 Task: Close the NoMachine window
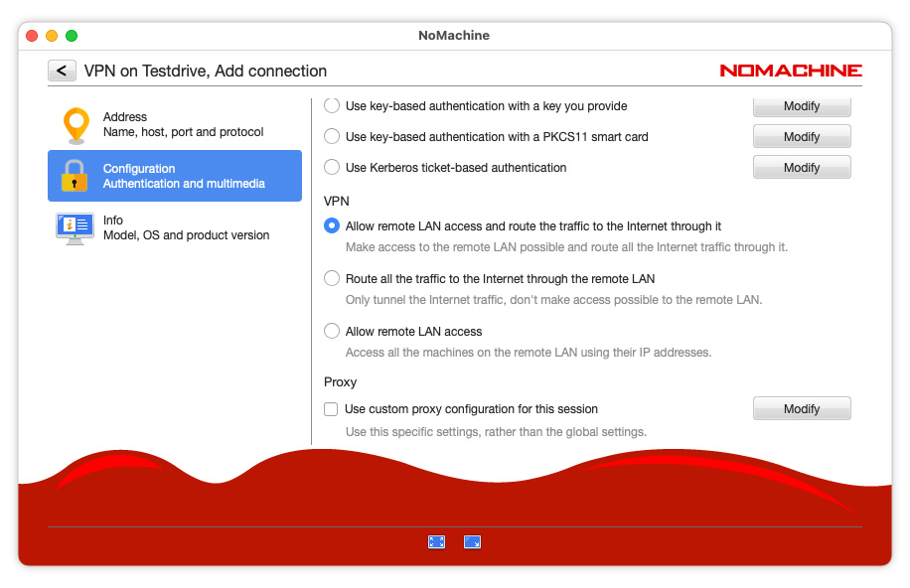(x=32, y=36)
